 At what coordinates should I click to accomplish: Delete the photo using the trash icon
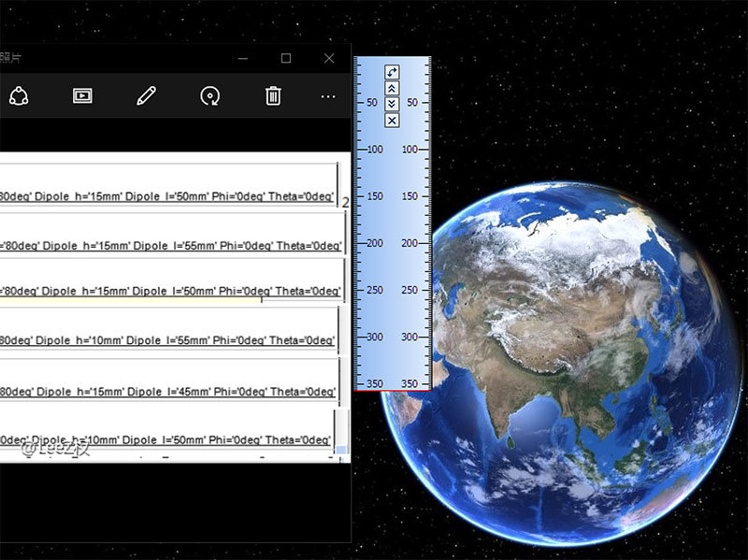tap(273, 95)
